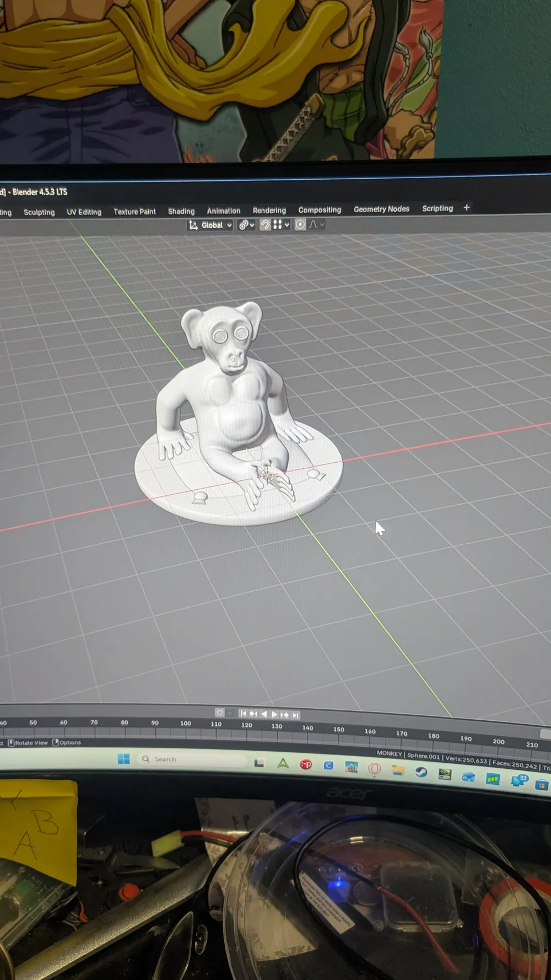This screenshot has height=980, width=551.
Task: Open the red P app in taskbar
Action: [x=306, y=764]
